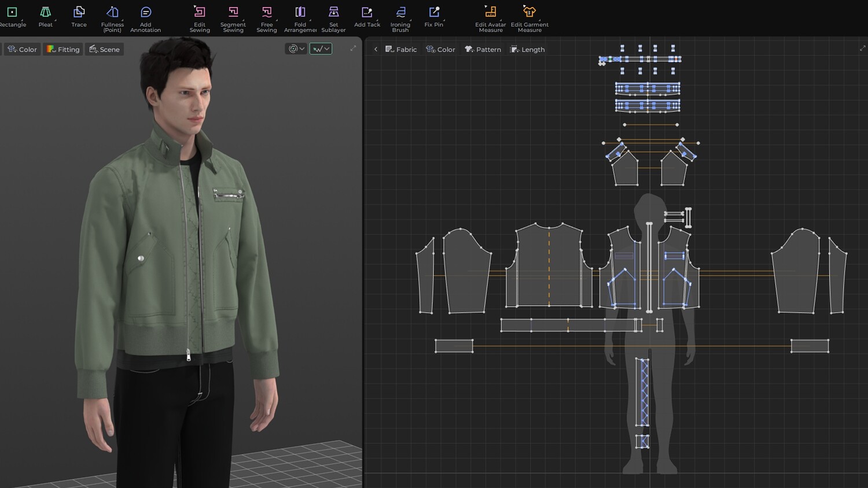Toggle Fabric display in 2D window

click(401, 49)
